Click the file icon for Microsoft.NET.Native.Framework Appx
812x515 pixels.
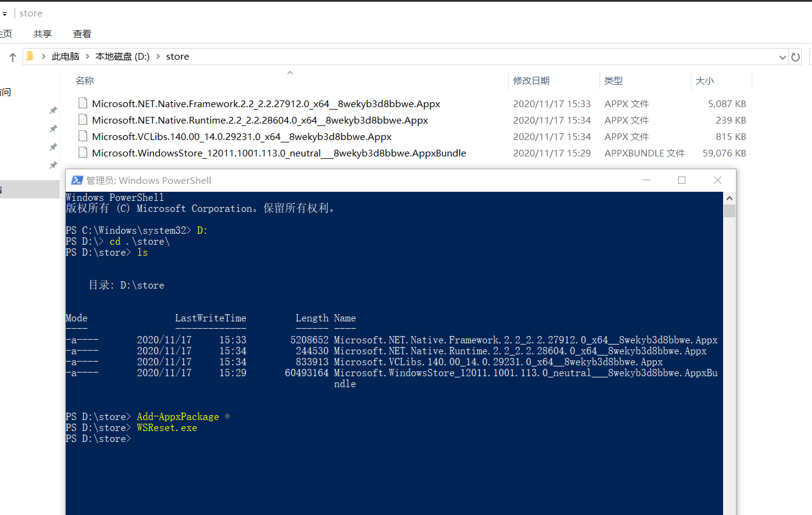coord(83,103)
